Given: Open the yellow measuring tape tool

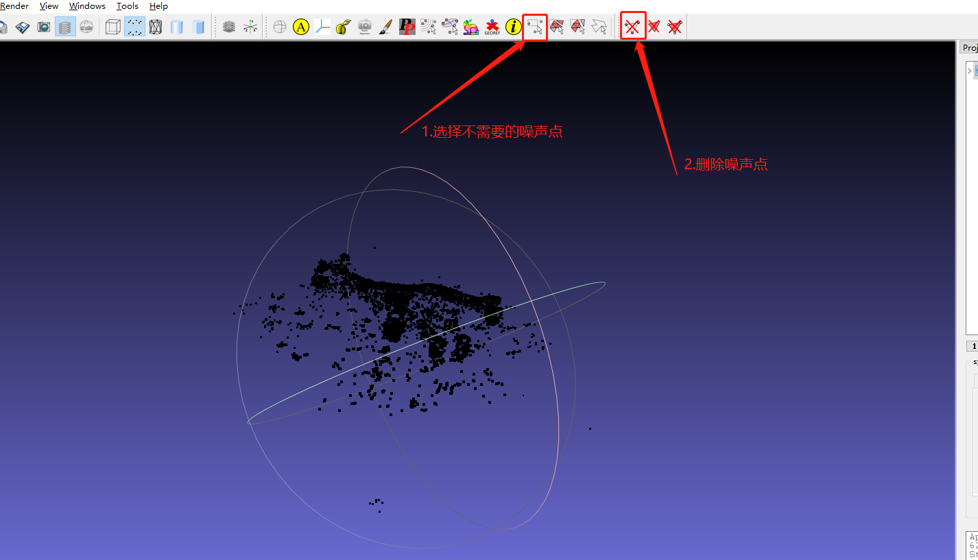Looking at the screenshot, I should tap(344, 27).
